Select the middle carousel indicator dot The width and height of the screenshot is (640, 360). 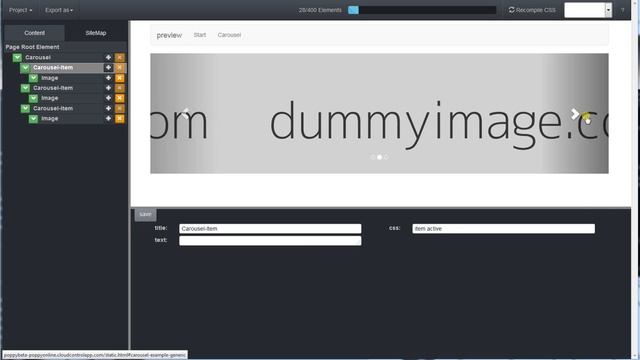point(380,157)
